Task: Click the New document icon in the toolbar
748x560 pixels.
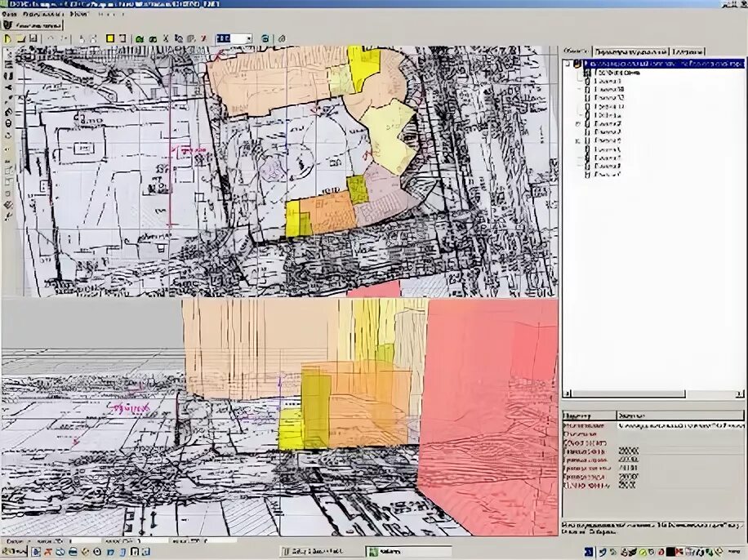Action: pos(8,38)
